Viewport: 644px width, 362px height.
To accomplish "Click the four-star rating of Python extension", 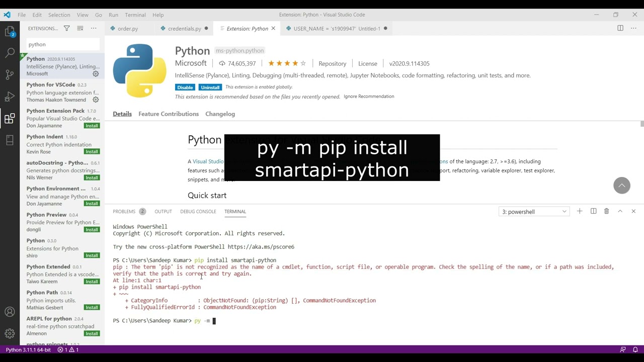I will tap(287, 63).
